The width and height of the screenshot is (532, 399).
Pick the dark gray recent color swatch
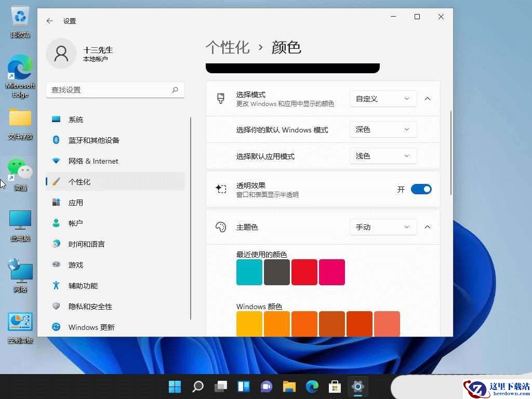pyautogui.click(x=277, y=272)
